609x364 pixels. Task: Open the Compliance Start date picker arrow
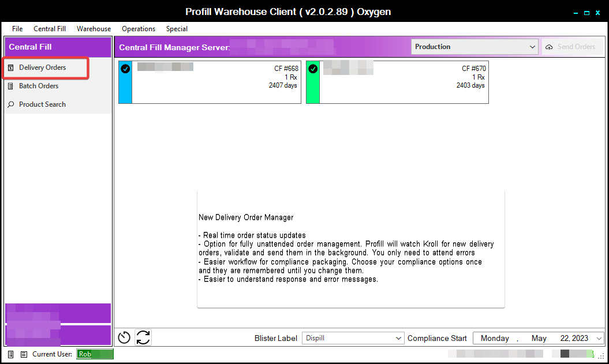click(x=599, y=339)
